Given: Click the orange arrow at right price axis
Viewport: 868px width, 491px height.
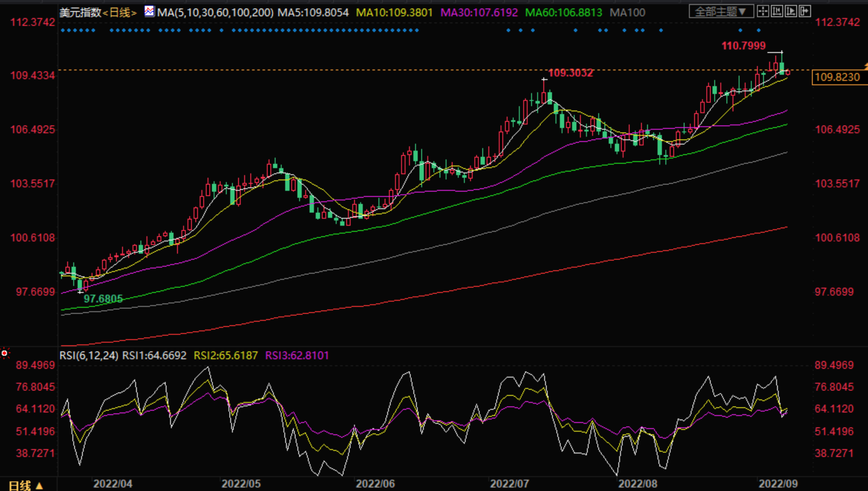Looking at the screenshot, I should [865, 66].
